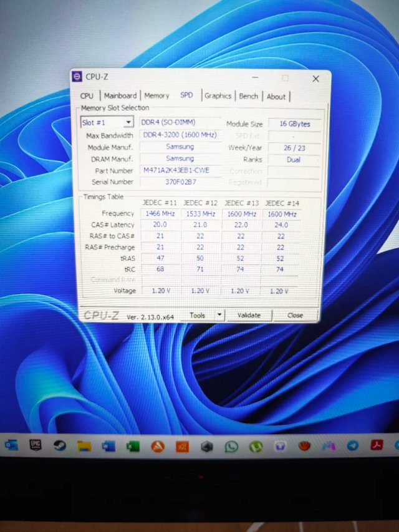Open the Bench tab
The width and height of the screenshot is (399, 532).
tap(248, 96)
